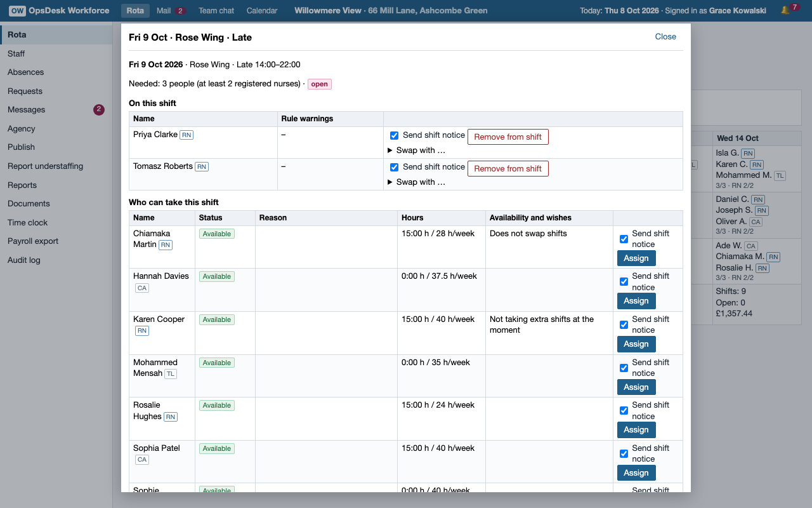Toggle Send shift notice for Rosalie Hughes

624,411
